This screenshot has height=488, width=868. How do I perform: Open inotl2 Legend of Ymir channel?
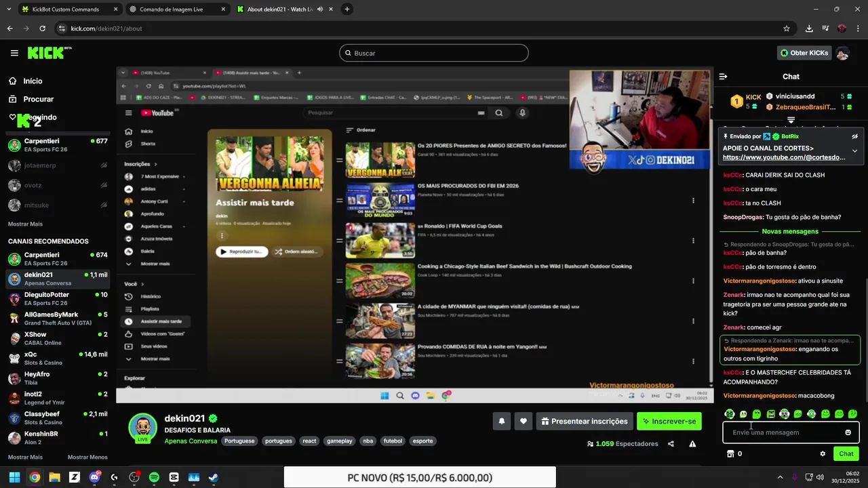58,398
